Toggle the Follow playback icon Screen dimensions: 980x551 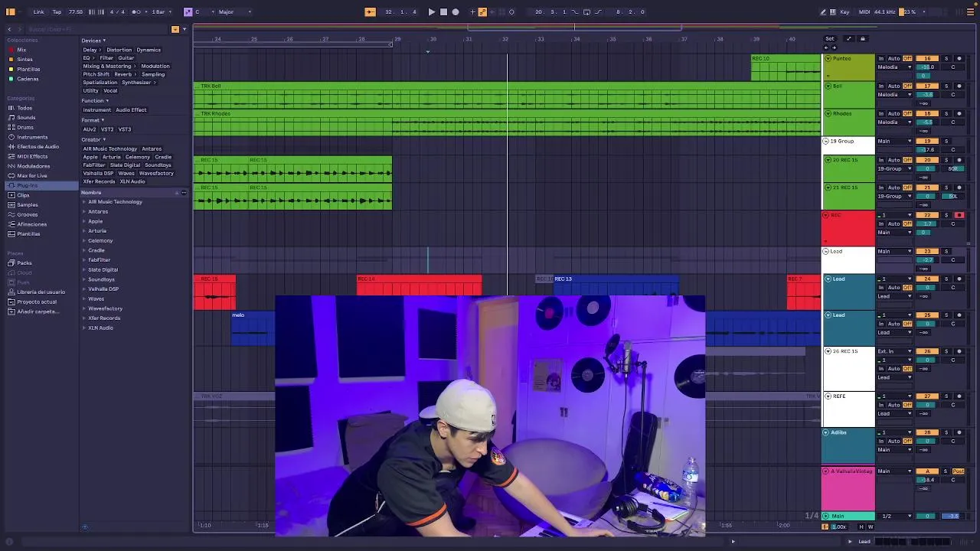pyautogui.click(x=370, y=11)
